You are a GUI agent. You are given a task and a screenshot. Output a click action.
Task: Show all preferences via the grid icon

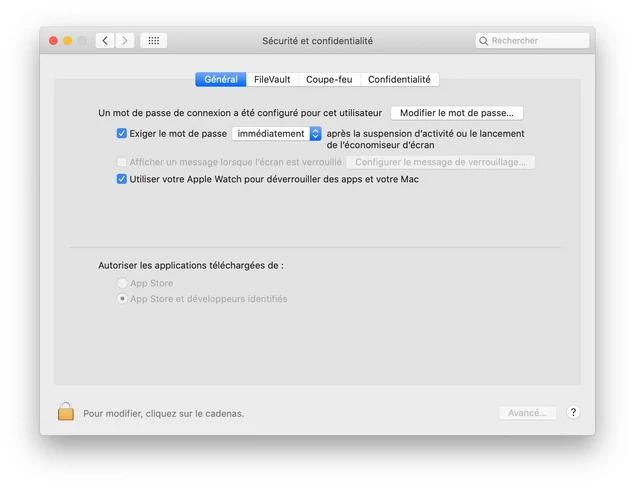tap(153, 40)
